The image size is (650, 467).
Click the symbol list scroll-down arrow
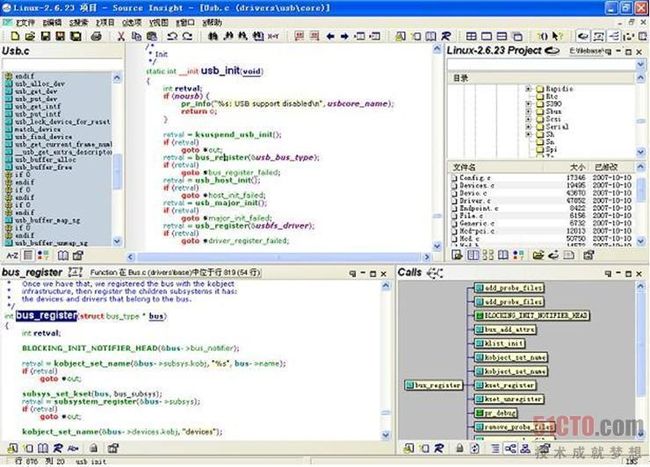pyautogui.click(x=117, y=241)
